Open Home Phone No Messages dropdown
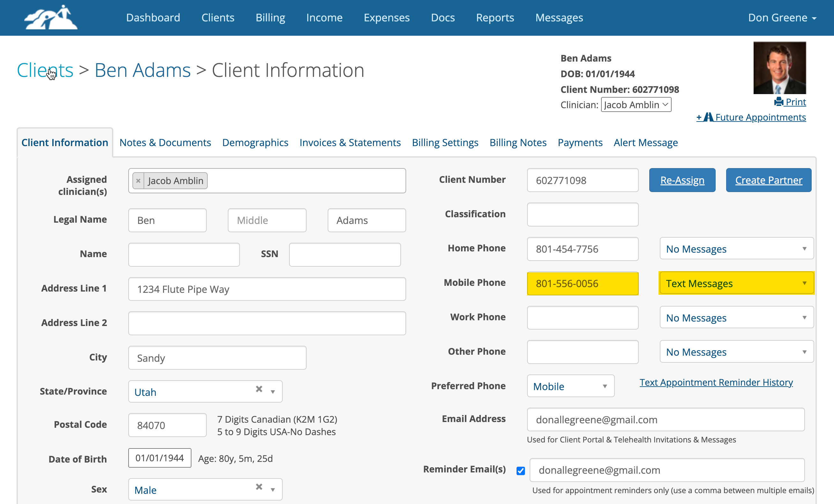 [736, 249]
